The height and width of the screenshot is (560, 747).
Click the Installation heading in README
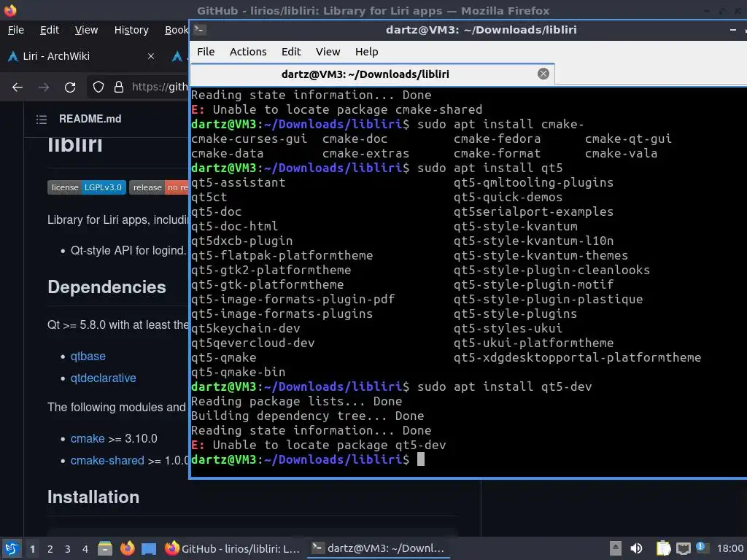93,497
